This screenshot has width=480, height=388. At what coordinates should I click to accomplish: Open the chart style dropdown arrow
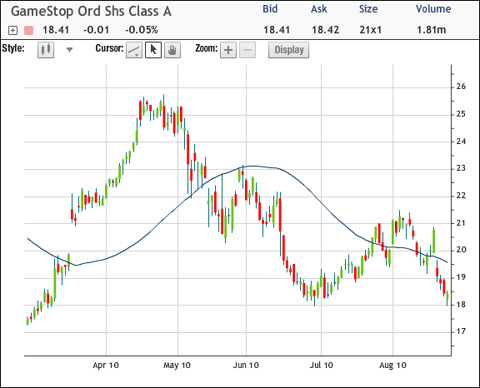coord(69,50)
